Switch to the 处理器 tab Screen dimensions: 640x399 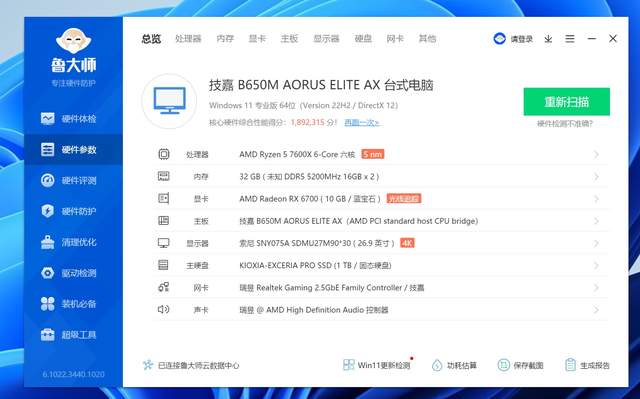(188, 39)
